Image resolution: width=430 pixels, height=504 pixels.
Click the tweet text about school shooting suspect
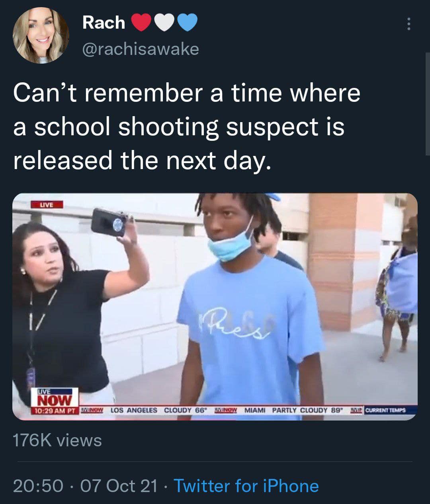[x=187, y=126]
